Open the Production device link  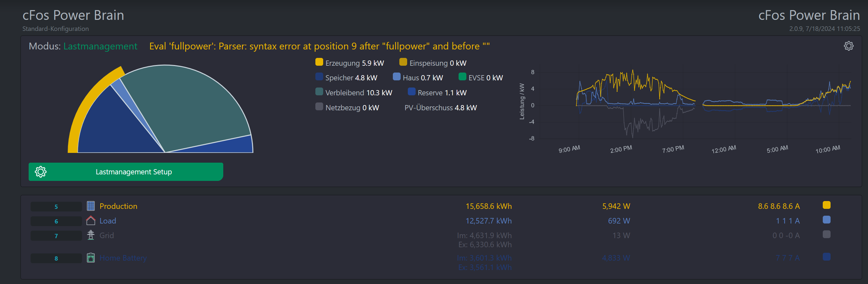118,206
